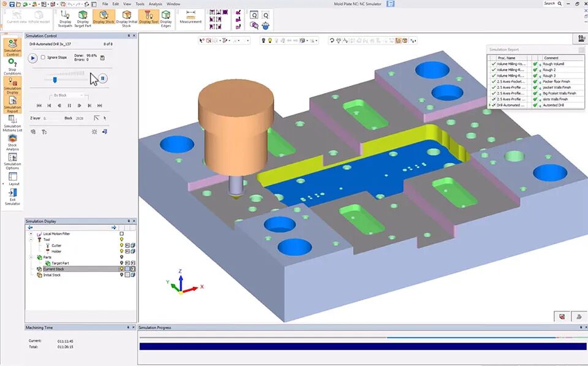Click the simulation speed slider handle
588x366 pixels.
[x=55, y=80]
